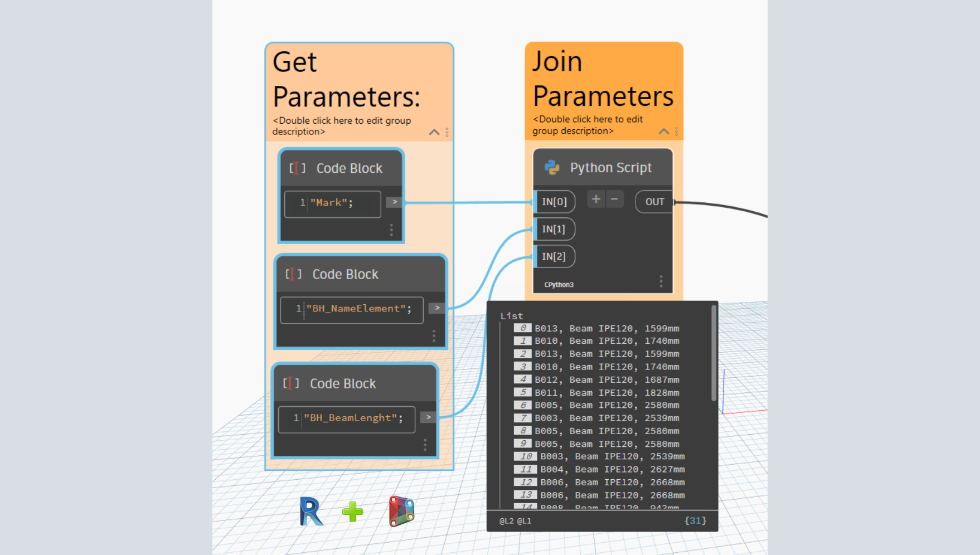Collapse the Get Parameters group
Image resolution: width=980 pixels, height=555 pixels.
pyautogui.click(x=434, y=132)
